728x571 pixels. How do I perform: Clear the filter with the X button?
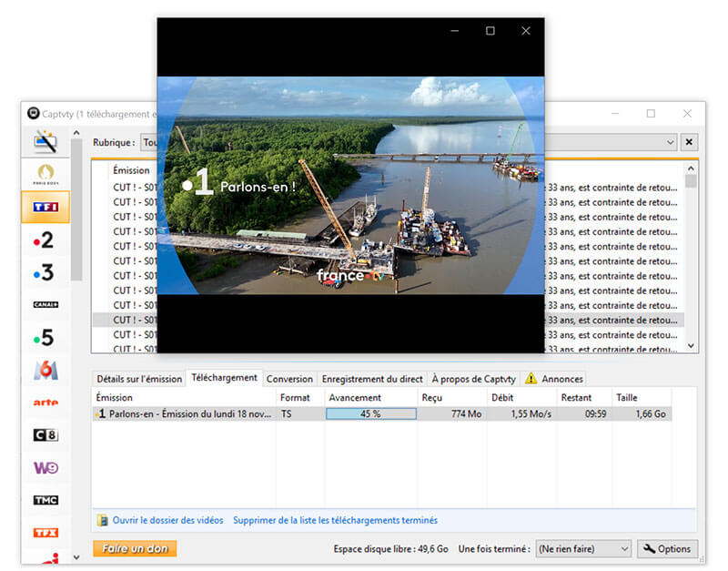(x=689, y=143)
